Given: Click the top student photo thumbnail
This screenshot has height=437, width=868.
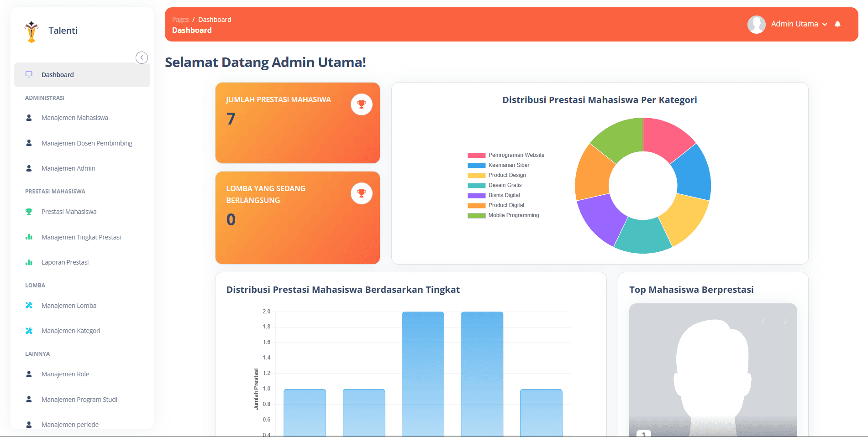Looking at the screenshot, I should 713,369.
